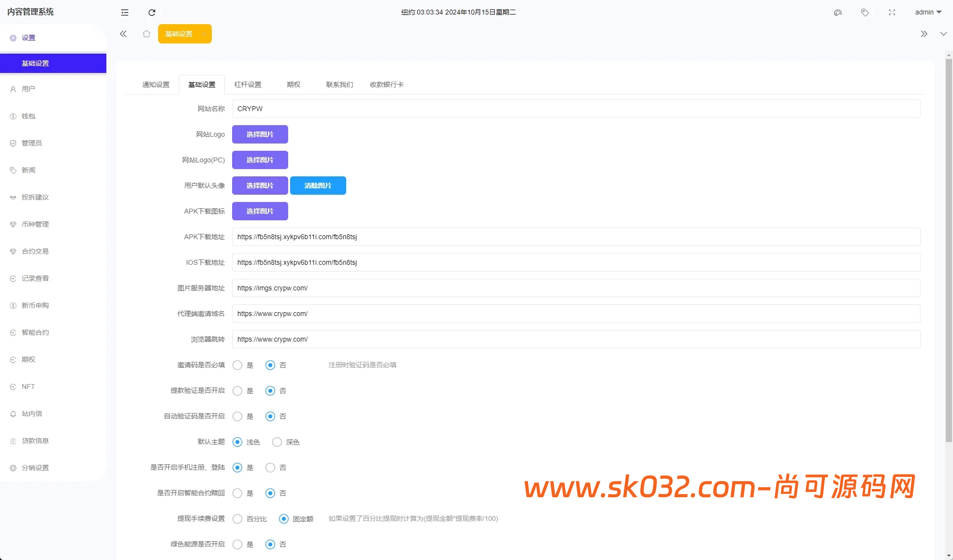Click the refresh page icon
953x560 pixels.
point(152,13)
